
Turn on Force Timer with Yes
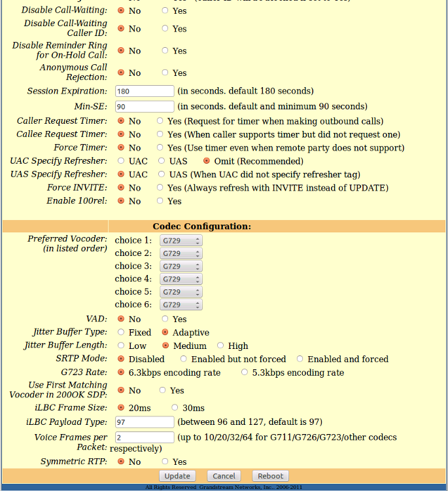point(160,147)
